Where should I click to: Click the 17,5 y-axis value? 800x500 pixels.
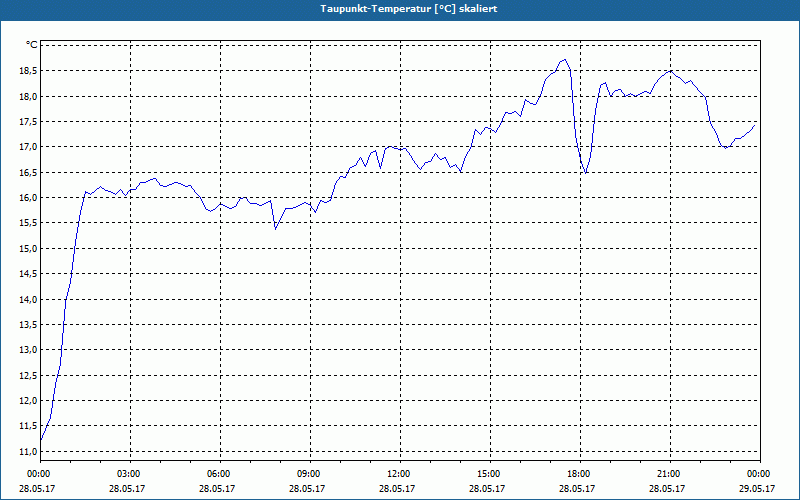click(29, 122)
